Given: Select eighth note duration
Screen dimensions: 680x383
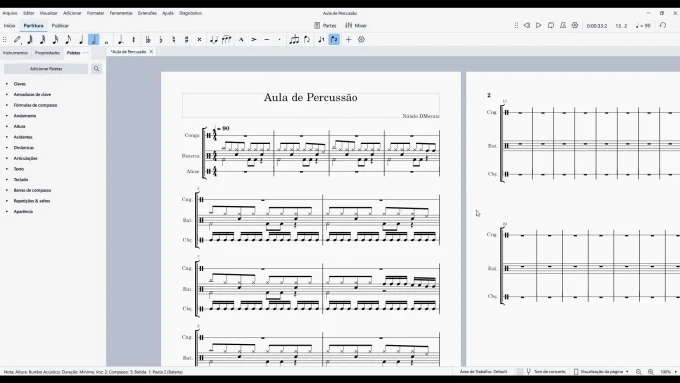Looking at the screenshot, I should [x=68, y=39].
